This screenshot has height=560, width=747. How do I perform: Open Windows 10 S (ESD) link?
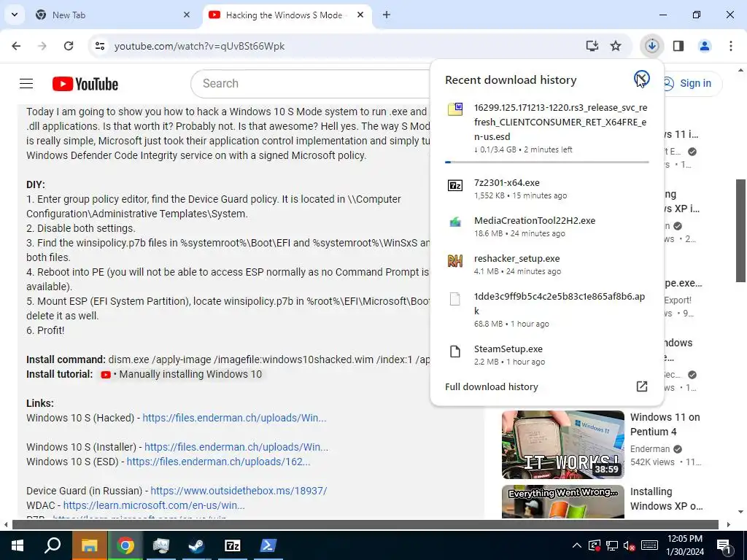(x=218, y=462)
